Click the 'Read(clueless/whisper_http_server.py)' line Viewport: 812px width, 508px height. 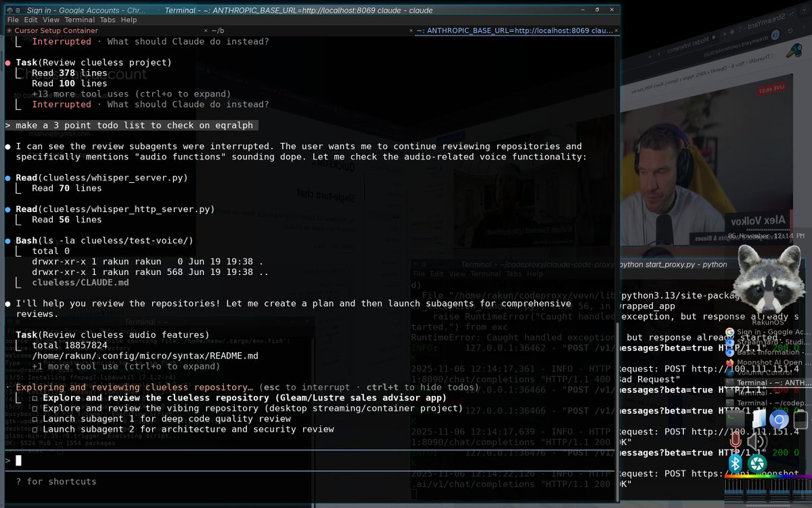click(x=115, y=209)
